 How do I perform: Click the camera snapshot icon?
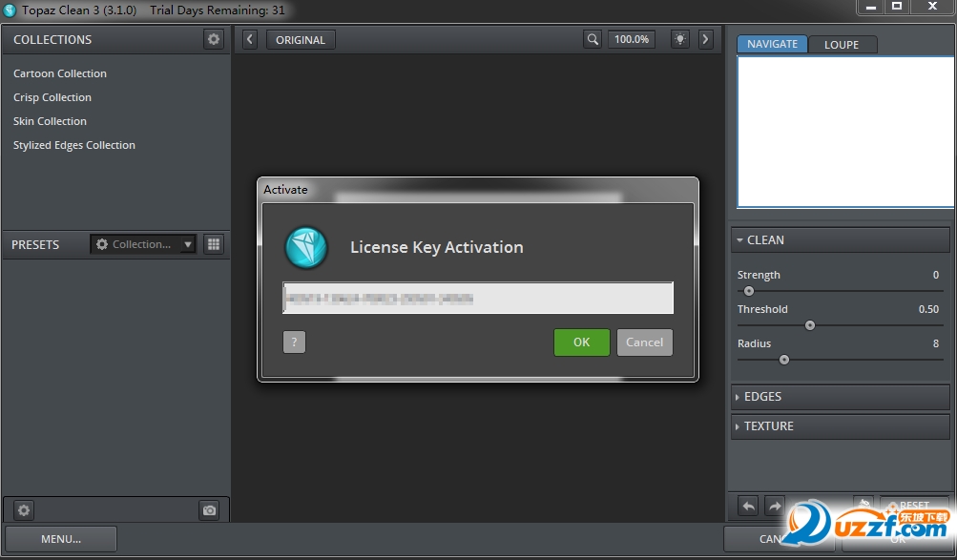[x=209, y=510]
